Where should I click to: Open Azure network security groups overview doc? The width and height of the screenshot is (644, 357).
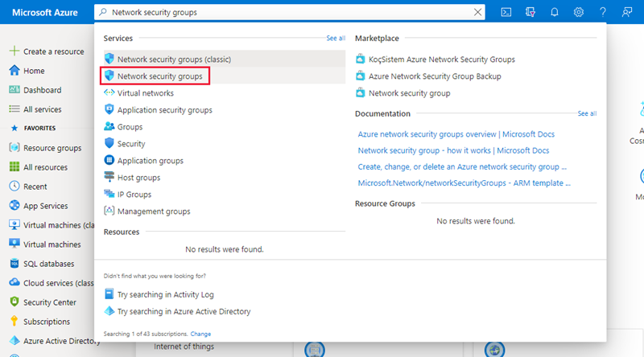(x=456, y=134)
